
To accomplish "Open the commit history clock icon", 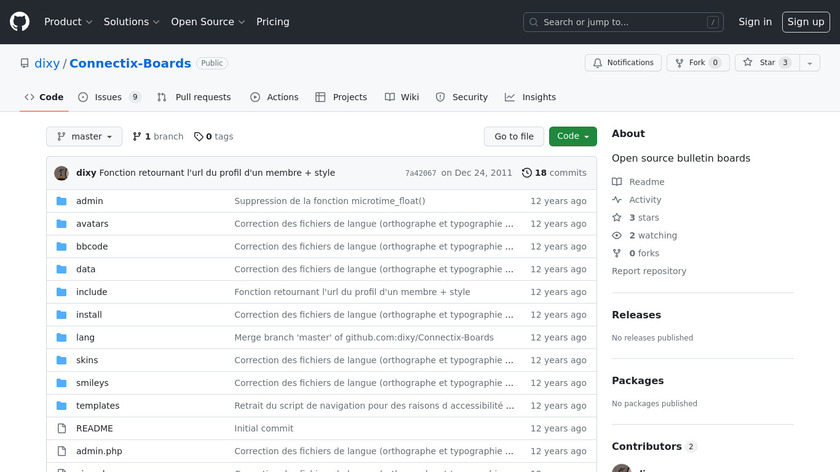I will click(x=527, y=173).
